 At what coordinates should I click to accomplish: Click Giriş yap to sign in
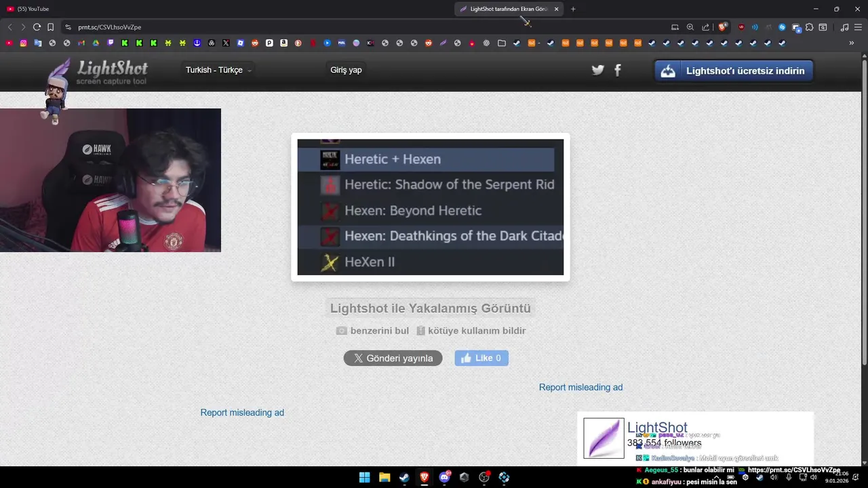pyautogui.click(x=346, y=70)
